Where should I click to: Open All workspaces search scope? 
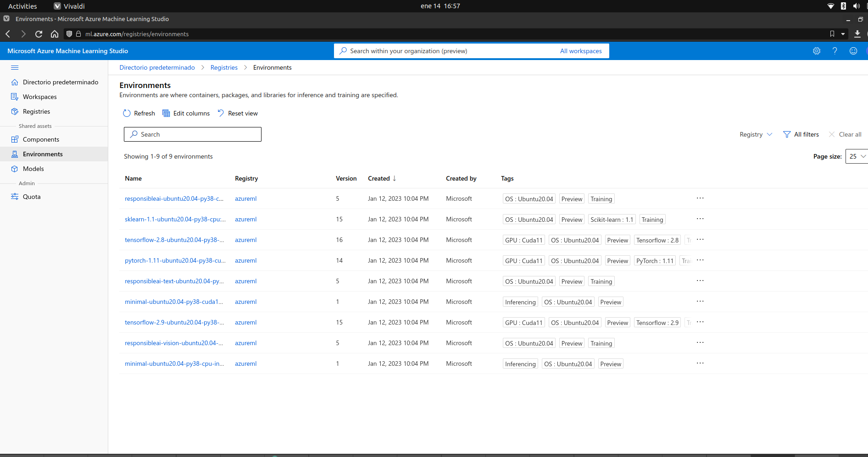pos(581,51)
